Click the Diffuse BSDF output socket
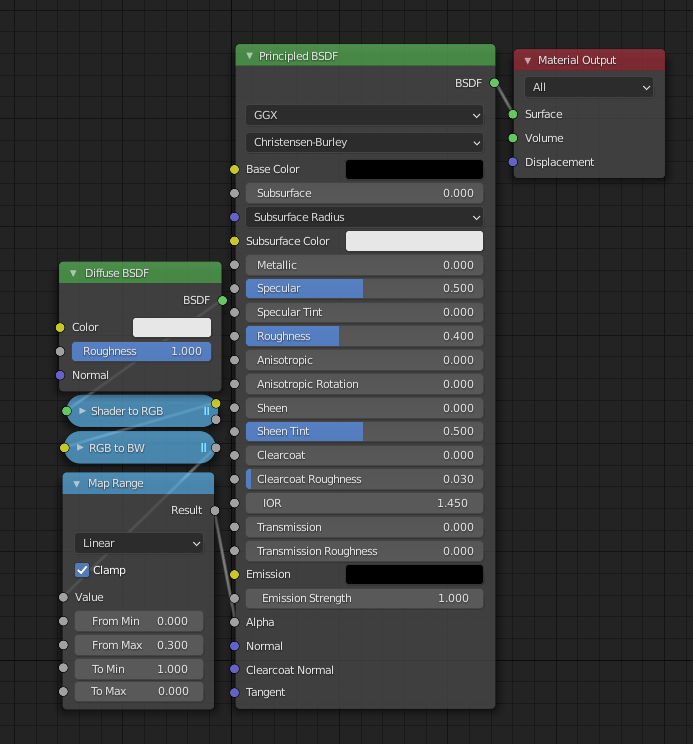The height and width of the screenshot is (744, 693). [222, 300]
